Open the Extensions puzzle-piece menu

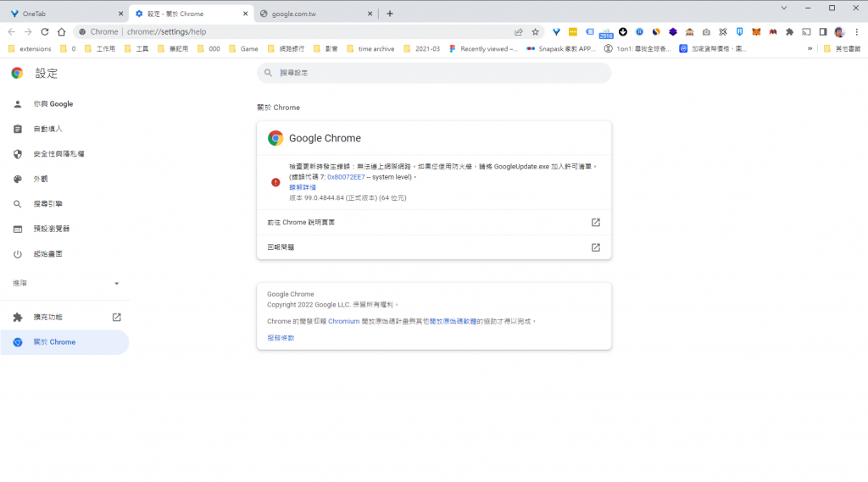(x=789, y=31)
